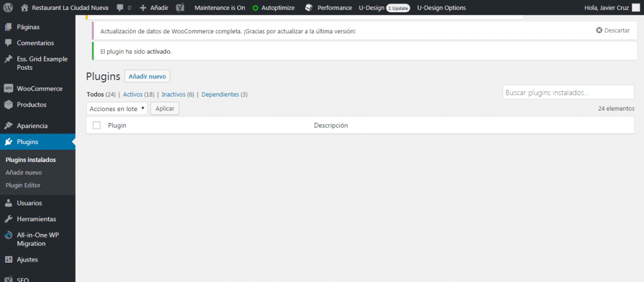Click the pushpin icon for Ess. Grid Example Posts
Screen dimensions: 644x282
point(8,59)
